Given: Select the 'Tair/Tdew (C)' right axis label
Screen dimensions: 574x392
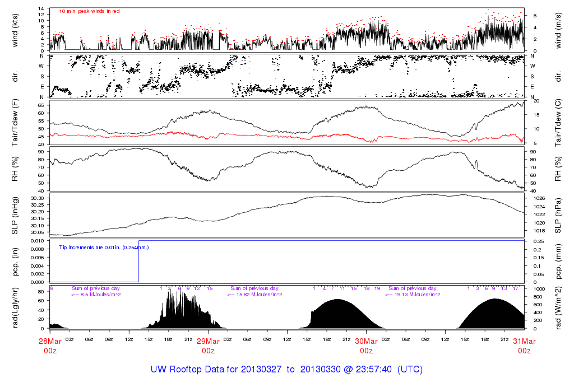Looking at the screenshot, I should click(557, 122).
